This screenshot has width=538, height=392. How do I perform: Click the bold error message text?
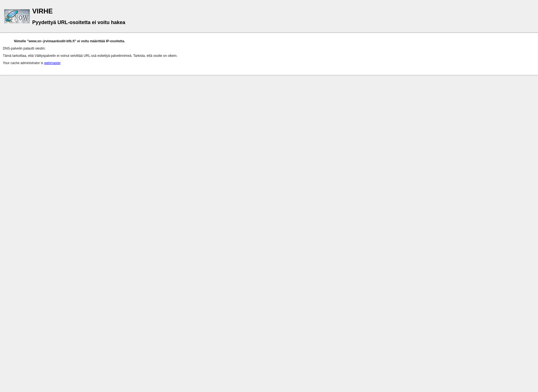pyautogui.click(x=69, y=41)
